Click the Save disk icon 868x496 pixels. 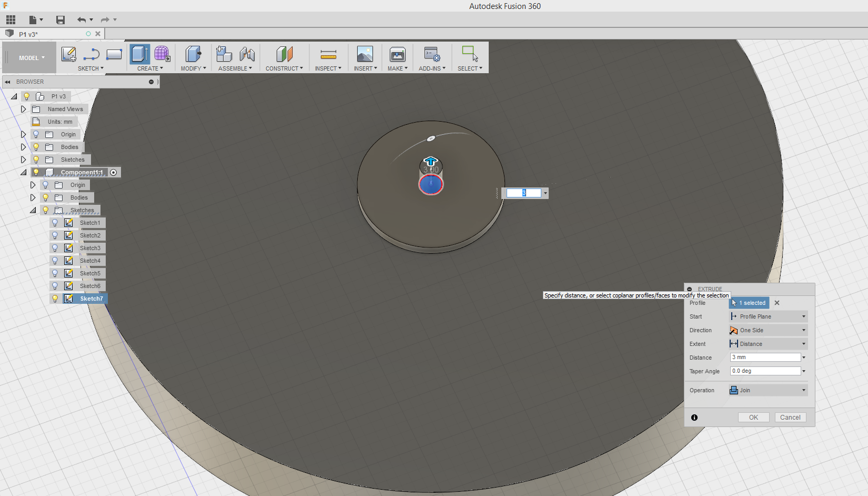tap(60, 20)
